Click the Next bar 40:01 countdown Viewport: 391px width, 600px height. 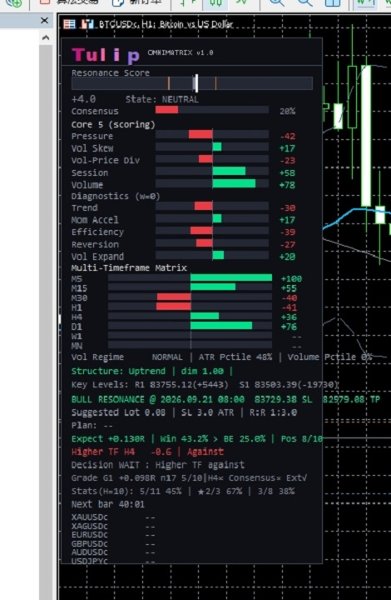pyautogui.click(x=108, y=504)
